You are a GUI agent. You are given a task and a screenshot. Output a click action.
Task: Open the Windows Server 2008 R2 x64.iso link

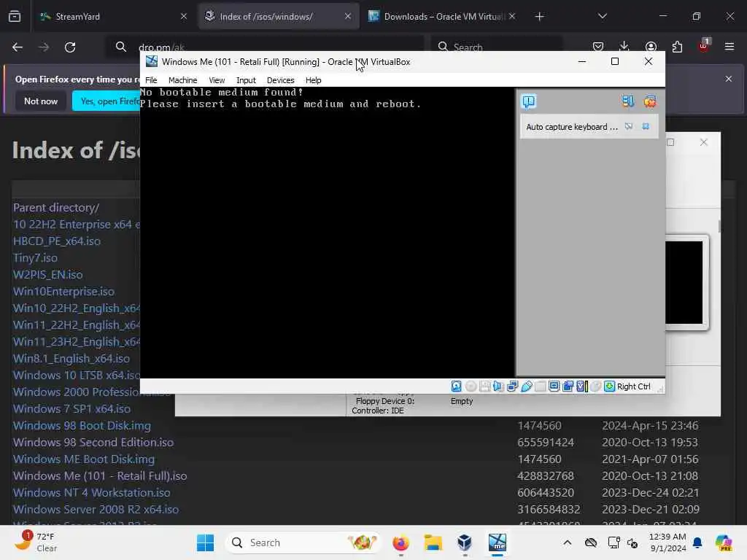96,510
